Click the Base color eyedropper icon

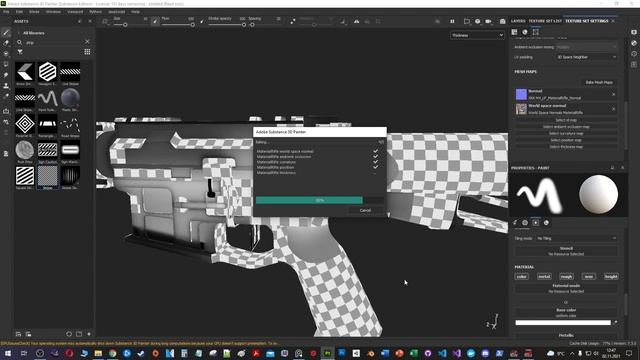[x=616, y=322]
